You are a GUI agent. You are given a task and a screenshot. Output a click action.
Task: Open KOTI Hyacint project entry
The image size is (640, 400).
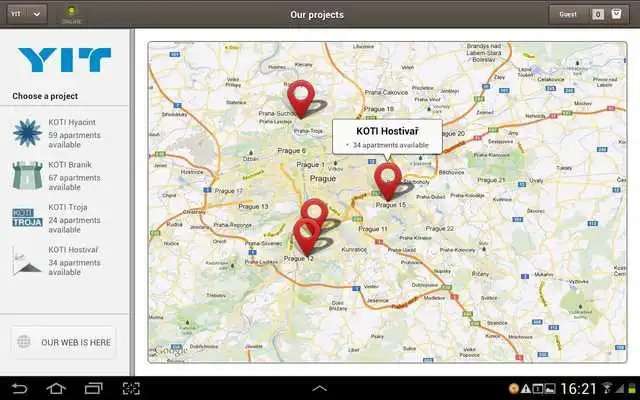(64, 133)
